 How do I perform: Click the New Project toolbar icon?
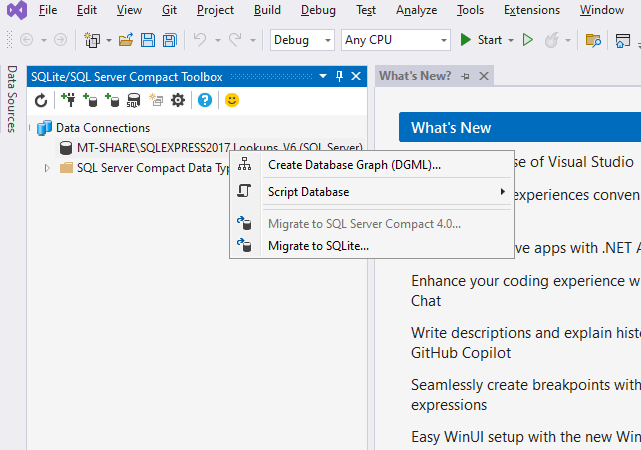(x=92, y=40)
